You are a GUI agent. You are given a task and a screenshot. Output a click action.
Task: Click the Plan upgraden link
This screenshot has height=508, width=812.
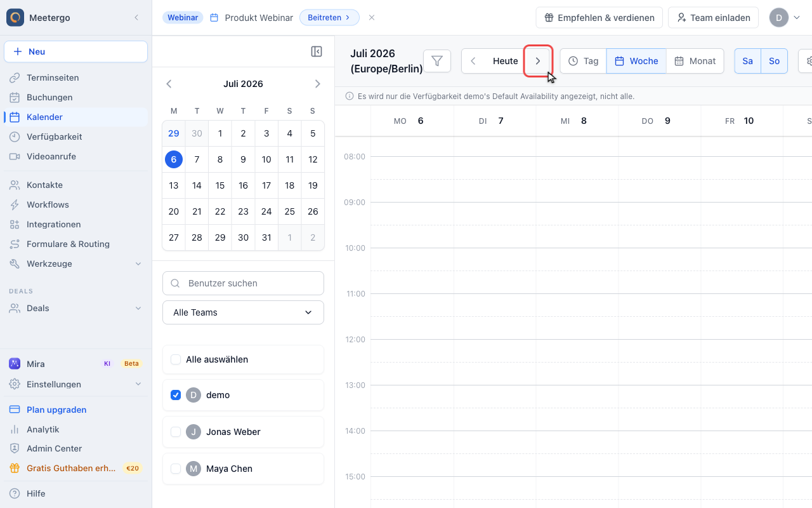click(x=56, y=410)
